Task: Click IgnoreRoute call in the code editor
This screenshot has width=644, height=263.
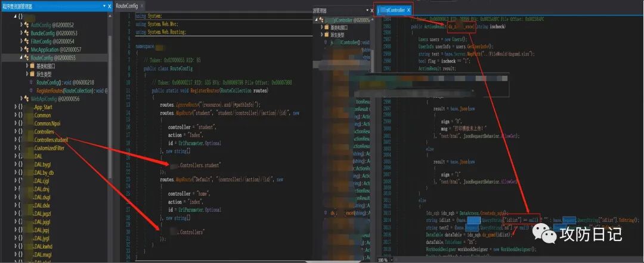Action: point(185,104)
